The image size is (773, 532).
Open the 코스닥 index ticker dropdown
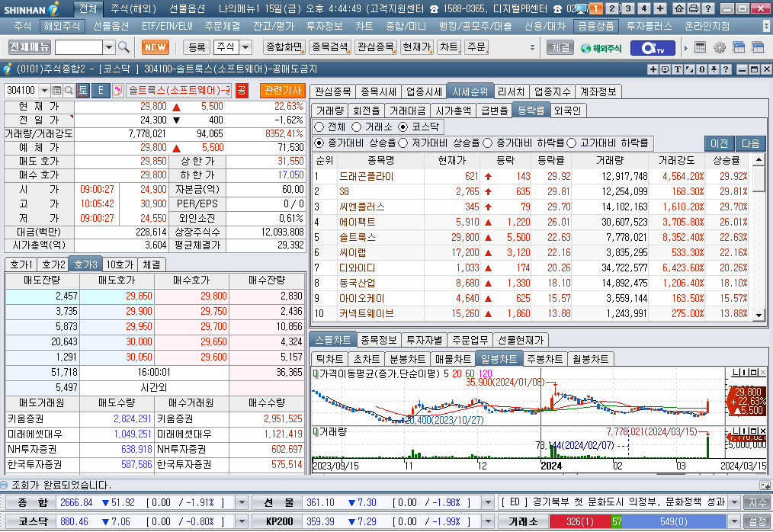pyautogui.click(x=242, y=521)
